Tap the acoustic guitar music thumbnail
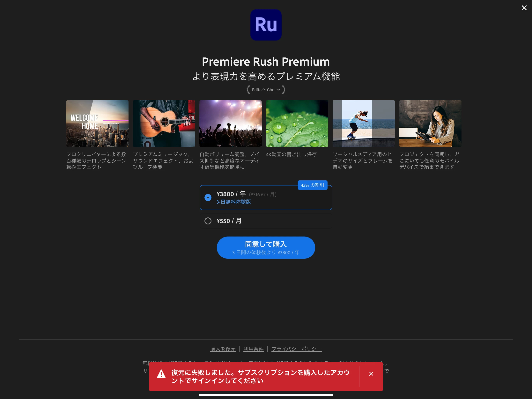 [164, 124]
